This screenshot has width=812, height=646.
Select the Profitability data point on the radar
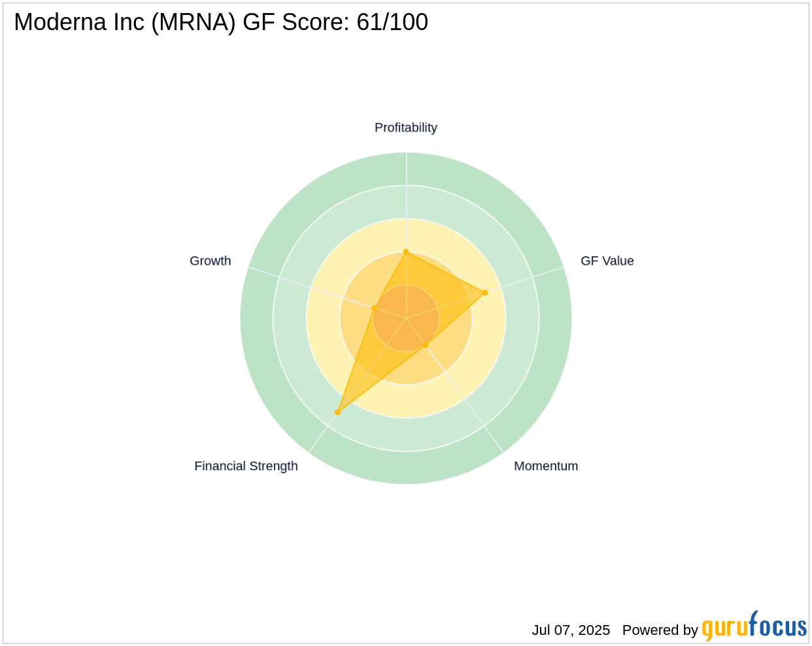pos(406,252)
